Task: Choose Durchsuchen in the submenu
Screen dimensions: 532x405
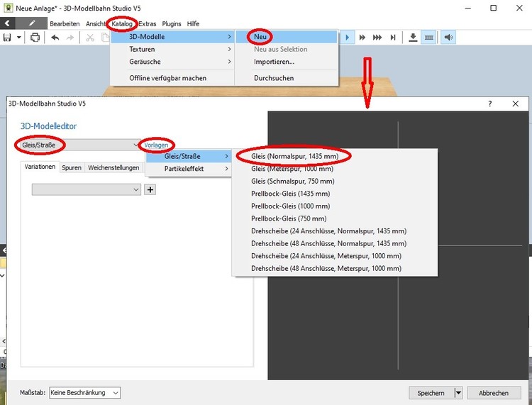Action: click(x=287, y=78)
